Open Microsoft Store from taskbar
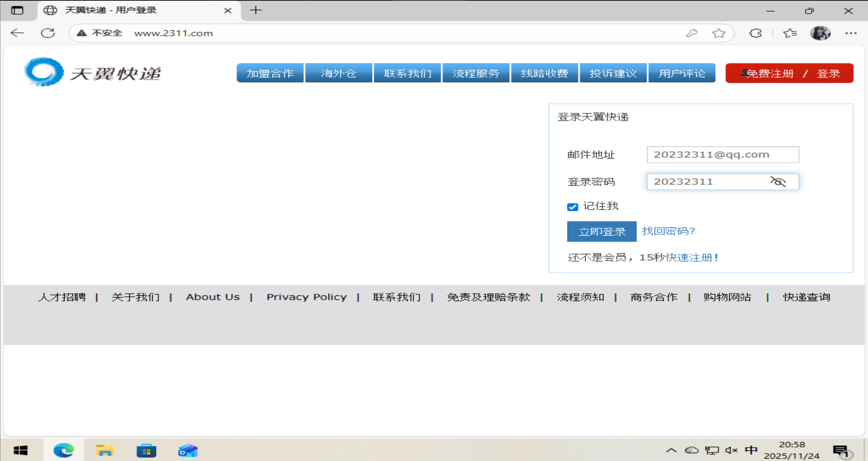 tap(146, 450)
